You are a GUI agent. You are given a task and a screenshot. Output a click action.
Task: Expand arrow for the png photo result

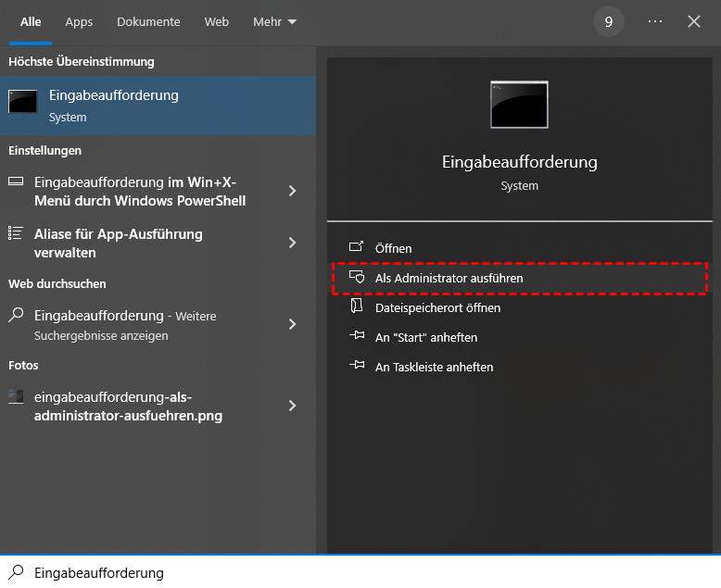(x=293, y=406)
